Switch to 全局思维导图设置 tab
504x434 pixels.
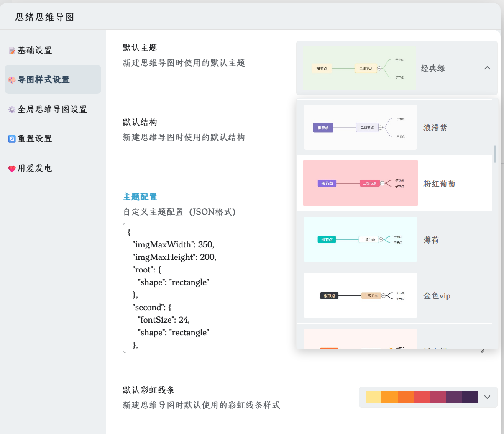(52, 110)
